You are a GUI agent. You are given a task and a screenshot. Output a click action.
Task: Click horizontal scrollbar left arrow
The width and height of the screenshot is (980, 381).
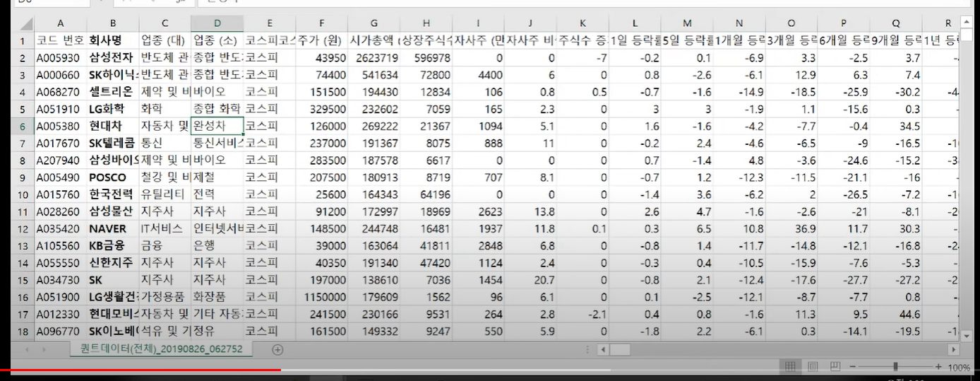coord(602,350)
